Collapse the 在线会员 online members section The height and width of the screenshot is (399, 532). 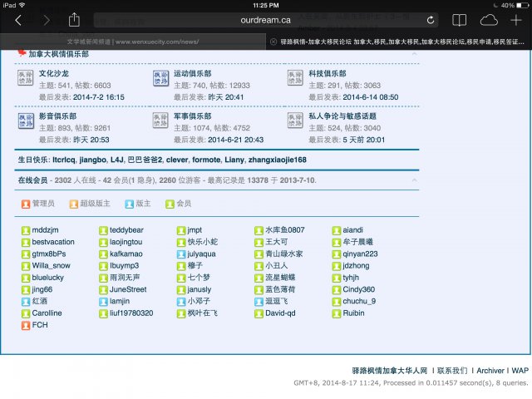[x=414, y=180]
